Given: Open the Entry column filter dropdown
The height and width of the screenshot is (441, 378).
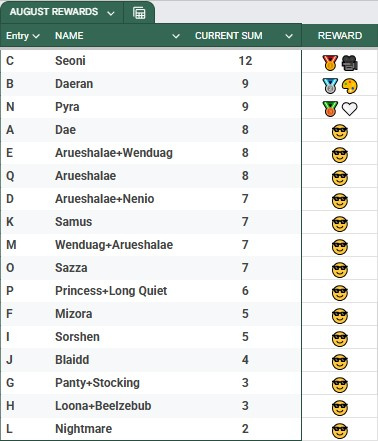Looking at the screenshot, I should coord(36,36).
